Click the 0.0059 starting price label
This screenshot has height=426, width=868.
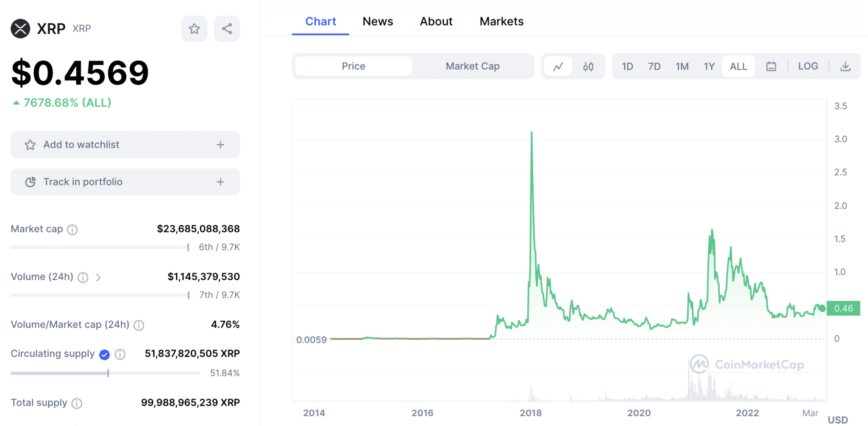tap(312, 340)
